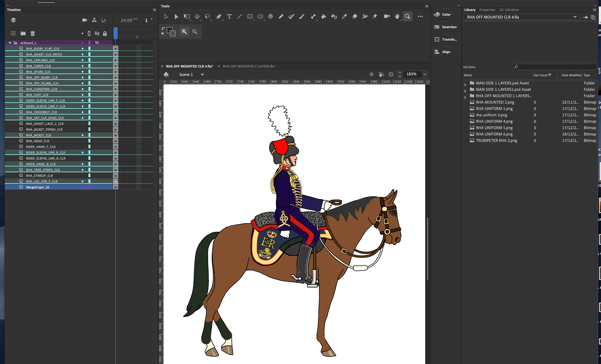The width and height of the screenshot is (601, 364).
Task: Select the Oval tool
Action: click(x=260, y=17)
